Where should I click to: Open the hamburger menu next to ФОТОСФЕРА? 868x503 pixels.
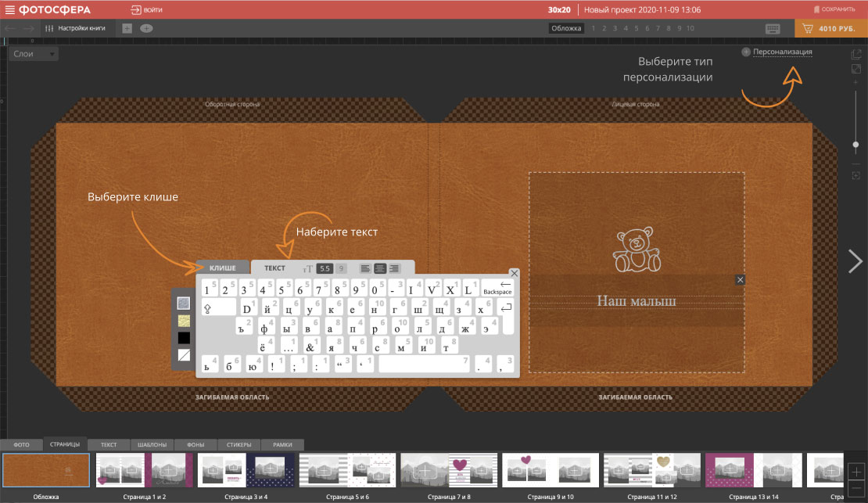coord(9,9)
